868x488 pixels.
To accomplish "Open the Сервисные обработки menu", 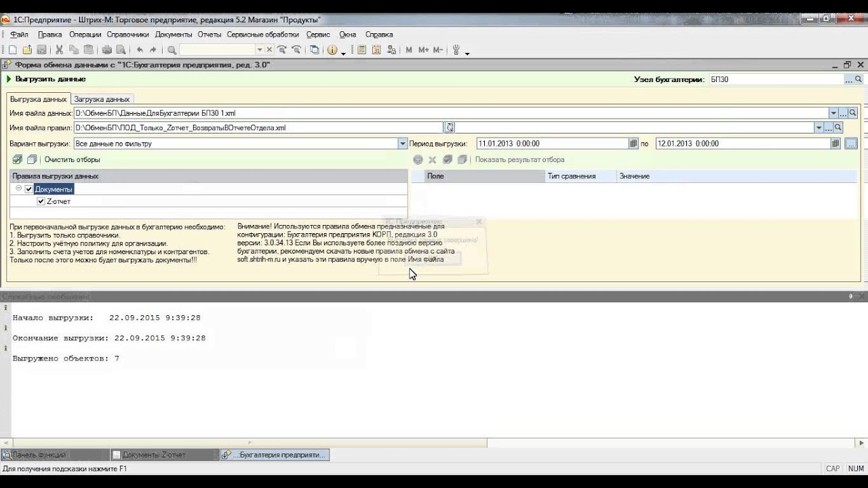I will point(262,35).
